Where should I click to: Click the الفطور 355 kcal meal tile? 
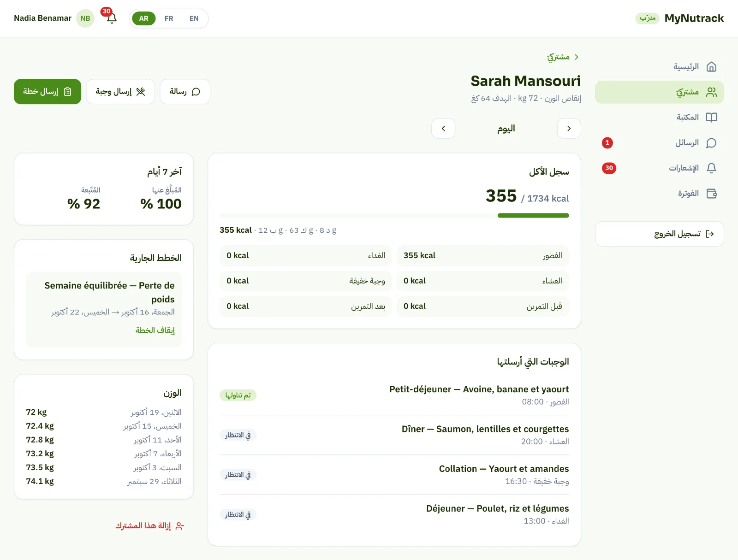point(483,256)
